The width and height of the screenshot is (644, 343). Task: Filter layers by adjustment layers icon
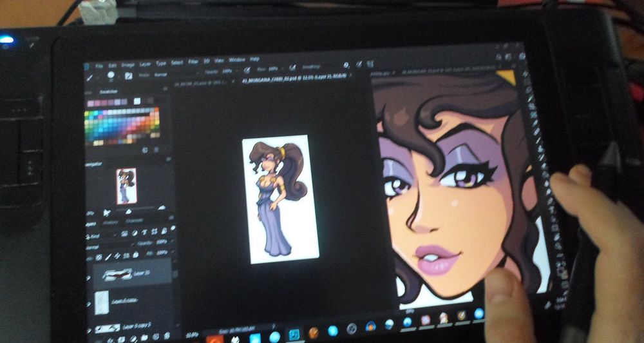pos(135,233)
